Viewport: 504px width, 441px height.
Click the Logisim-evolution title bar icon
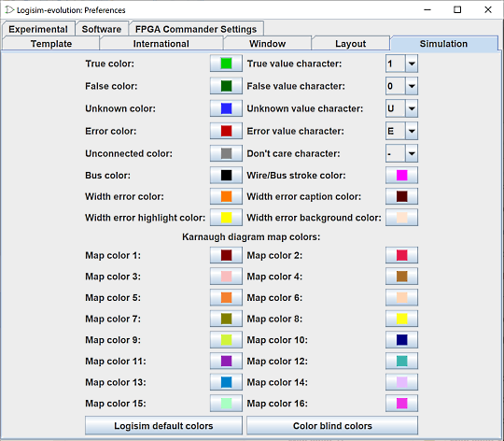point(9,10)
